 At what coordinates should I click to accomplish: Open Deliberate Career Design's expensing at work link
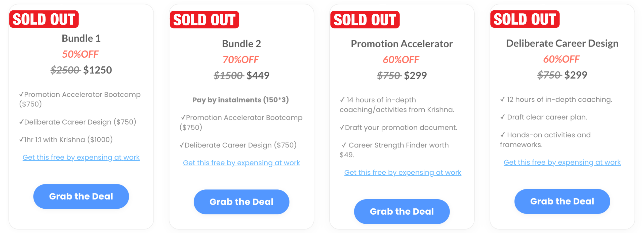(x=562, y=162)
